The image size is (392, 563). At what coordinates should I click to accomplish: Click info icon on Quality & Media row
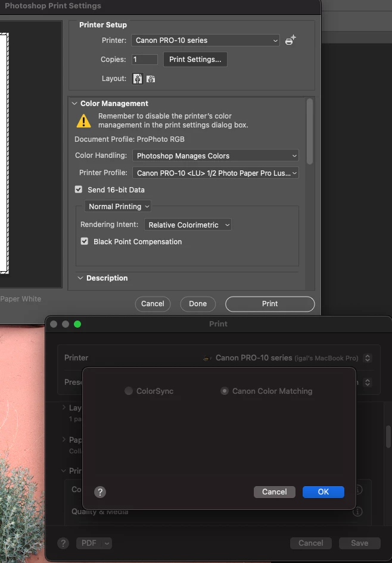point(358,511)
